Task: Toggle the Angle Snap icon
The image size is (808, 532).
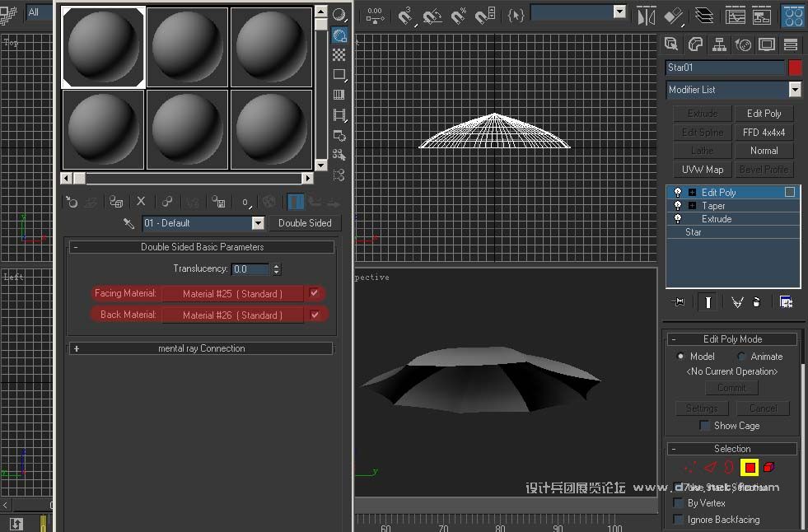Action: pyautogui.click(x=432, y=16)
